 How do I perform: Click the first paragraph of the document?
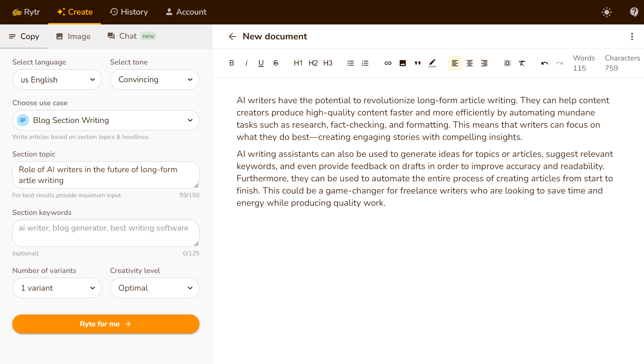point(423,119)
